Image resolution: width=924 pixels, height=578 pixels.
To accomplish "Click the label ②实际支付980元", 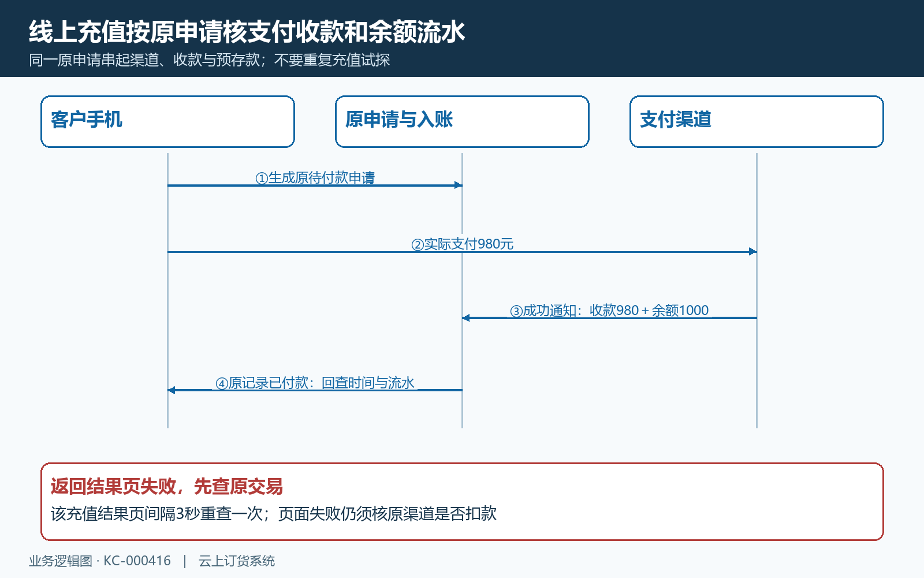I will 462,244.
